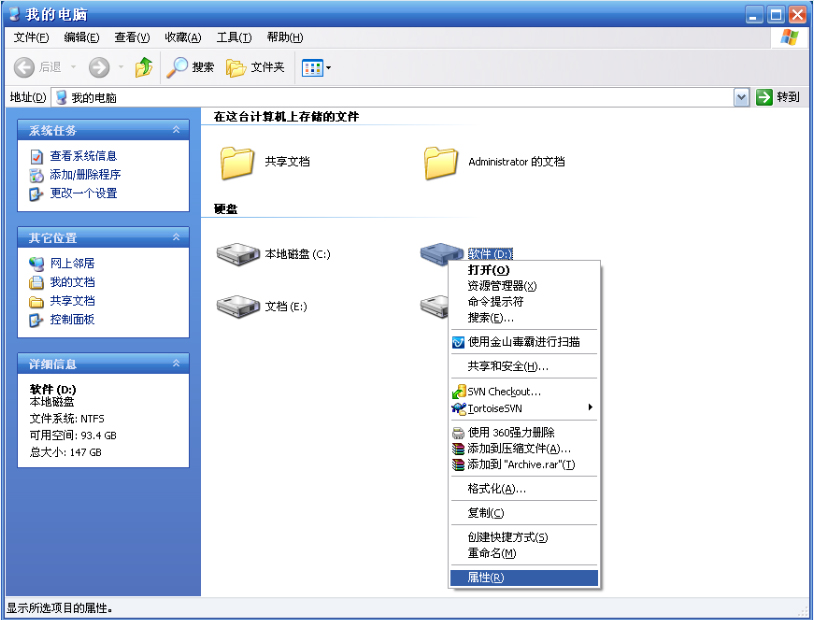Click the Back arrow toolbar icon
This screenshot has width=814, height=620.
click(24, 68)
